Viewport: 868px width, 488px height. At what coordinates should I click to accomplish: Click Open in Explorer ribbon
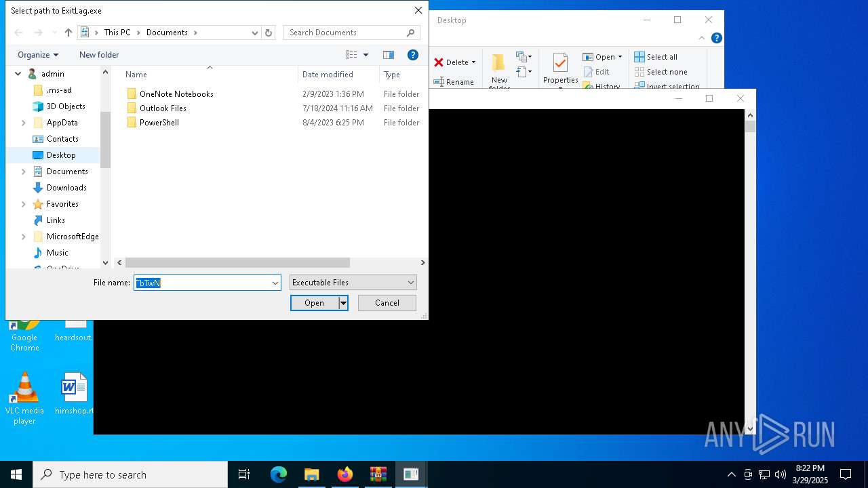602,57
